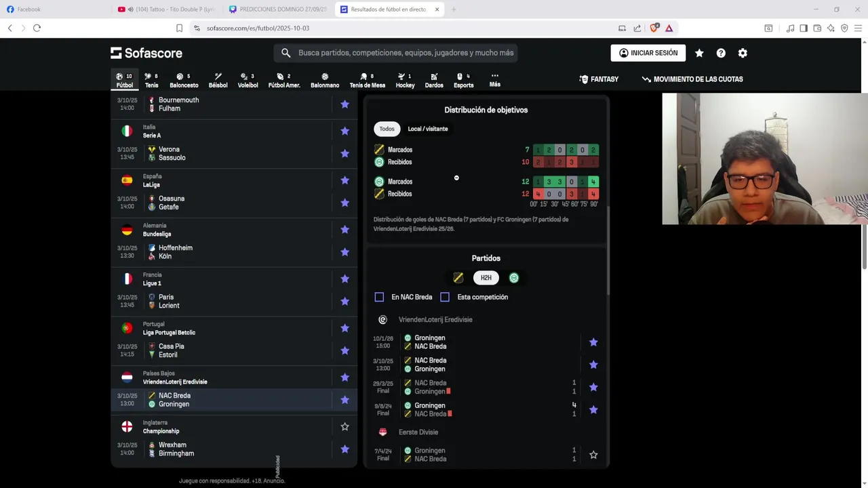
Task: Click the Brave Shields lion icon
Action: tap(654, 28)
